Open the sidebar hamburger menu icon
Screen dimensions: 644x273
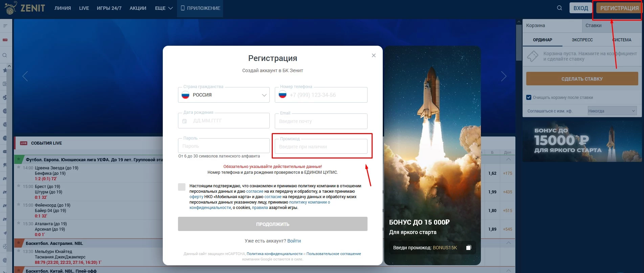click(5, 26)
